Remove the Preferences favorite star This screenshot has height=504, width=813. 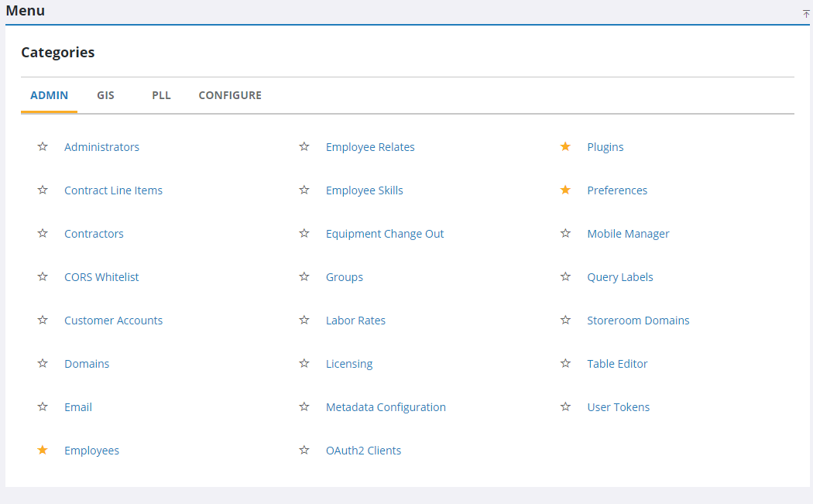565,190
